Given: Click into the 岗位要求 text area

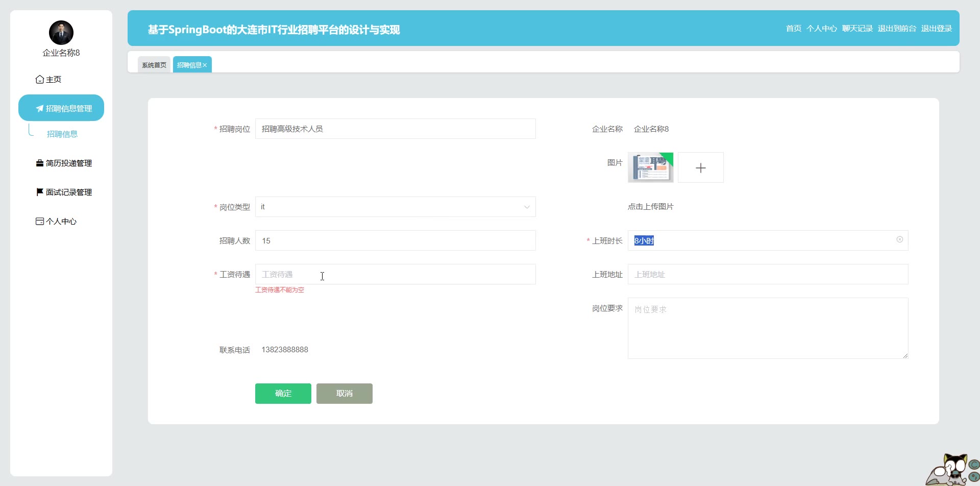Looking at the screenshot, I should [768, 328].
